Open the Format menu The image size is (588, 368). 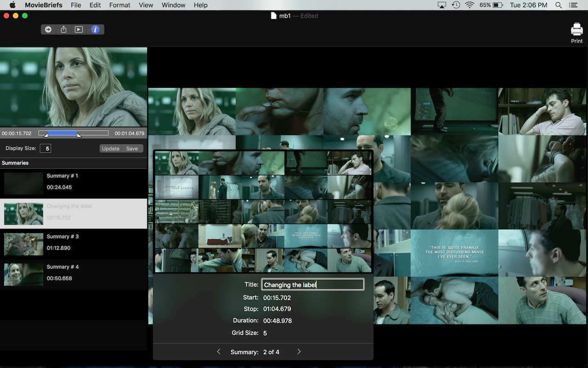click(120, 5)
